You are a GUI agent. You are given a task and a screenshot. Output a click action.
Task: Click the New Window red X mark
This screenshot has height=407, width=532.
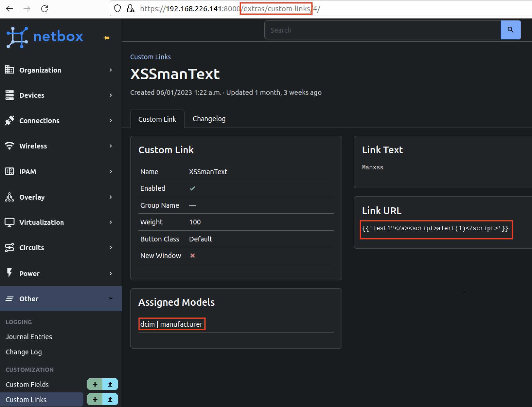[x=193, y=255]
